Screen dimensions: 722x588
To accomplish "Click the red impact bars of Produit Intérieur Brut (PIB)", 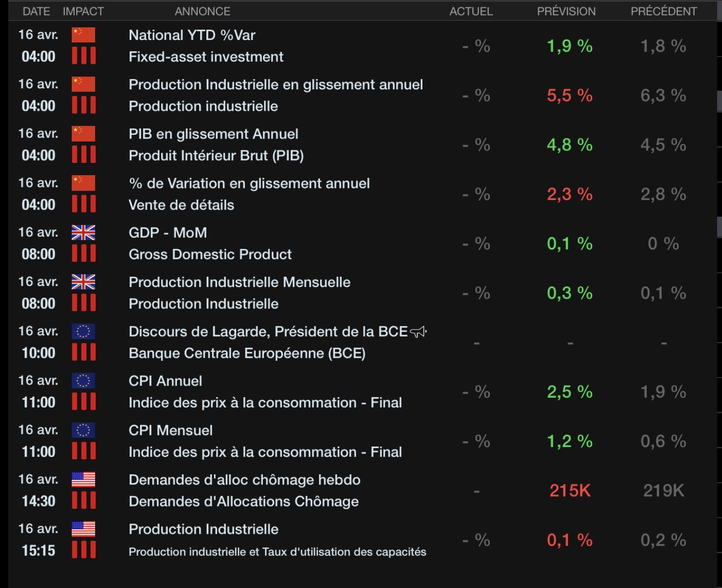I will pyautogui.click(x=84, y=154).
